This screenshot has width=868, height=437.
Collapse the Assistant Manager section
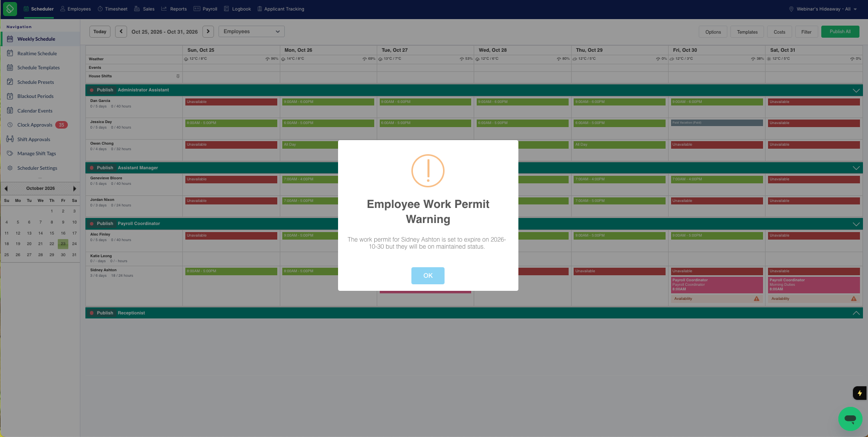coord(856,168)
